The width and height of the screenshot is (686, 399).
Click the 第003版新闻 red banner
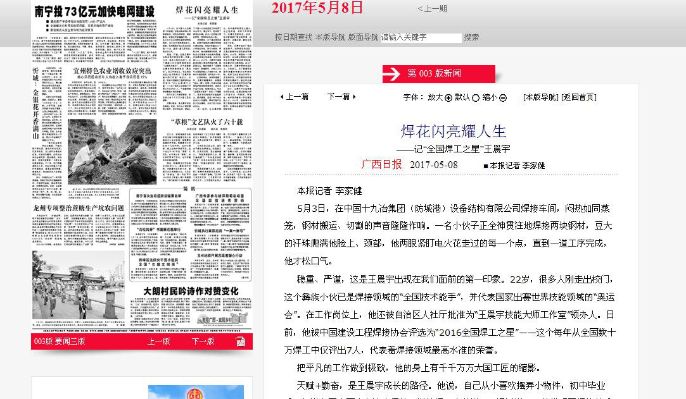(439, 74)
